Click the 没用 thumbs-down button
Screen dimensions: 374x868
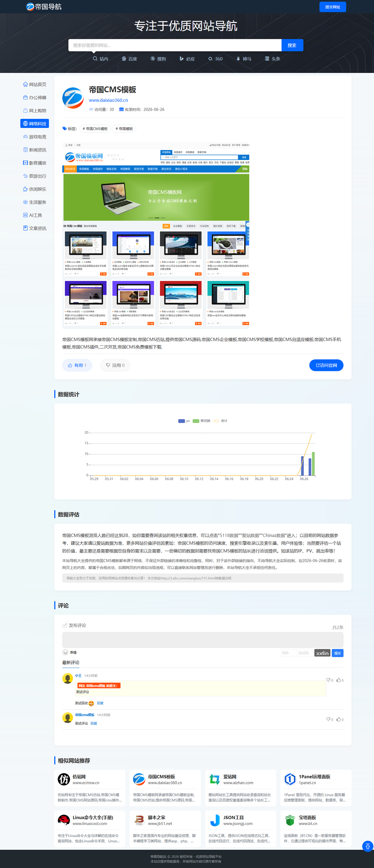(115, 365)
